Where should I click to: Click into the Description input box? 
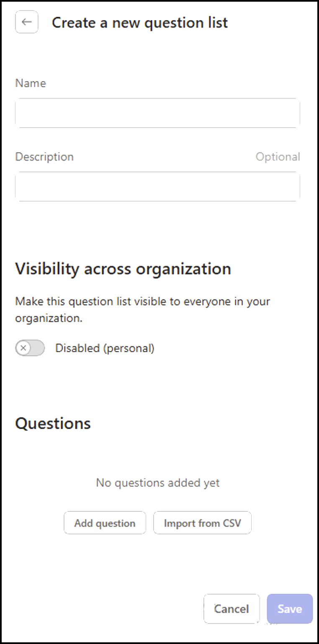[157, 187]
